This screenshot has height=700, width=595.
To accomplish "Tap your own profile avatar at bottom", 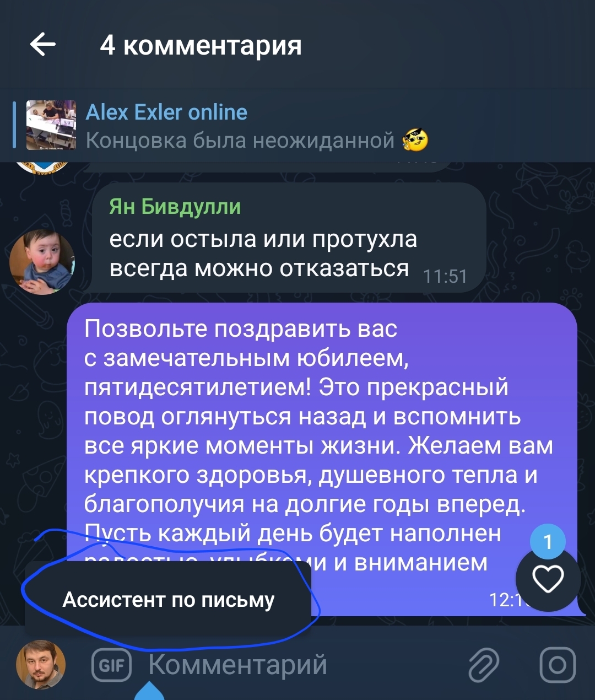I will tap(41, 665).
